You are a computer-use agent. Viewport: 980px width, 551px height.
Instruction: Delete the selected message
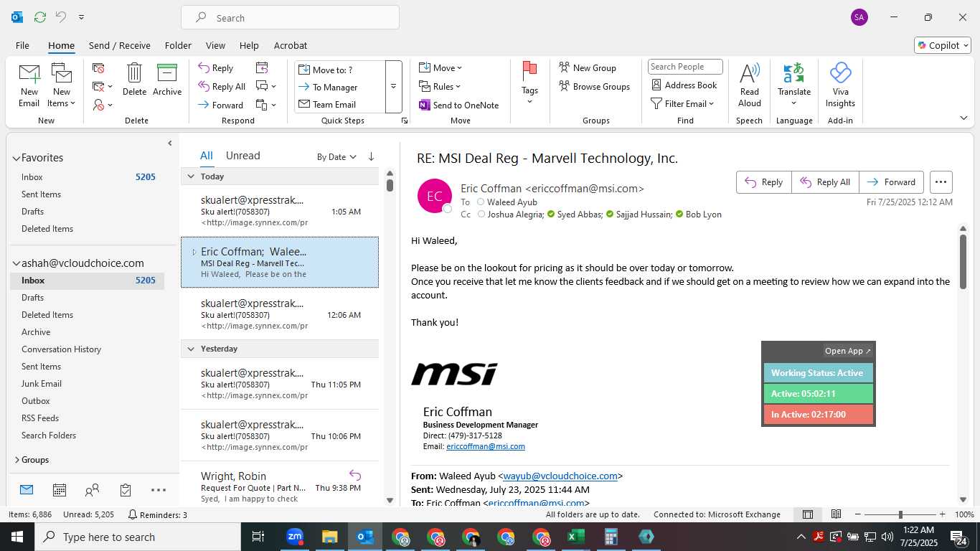134,80
